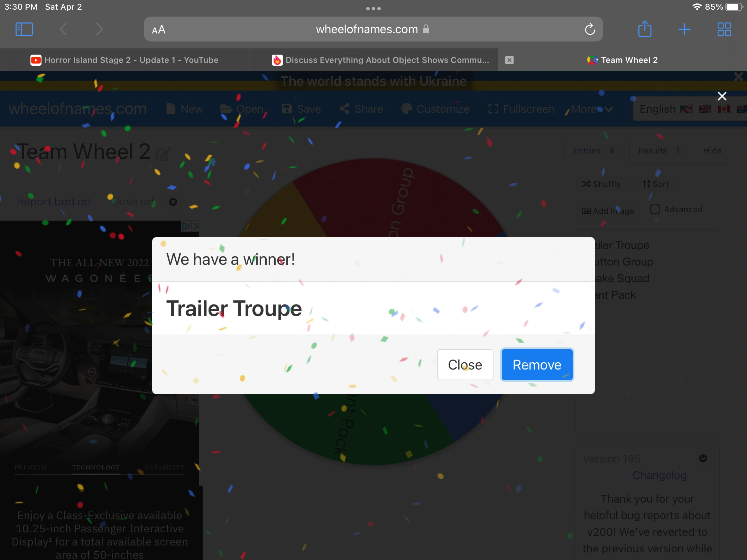Tap the Safari sidebar toggle icon
Viewport: 747px width, 560px height.
pyautogui.click(x=24, y=29)
